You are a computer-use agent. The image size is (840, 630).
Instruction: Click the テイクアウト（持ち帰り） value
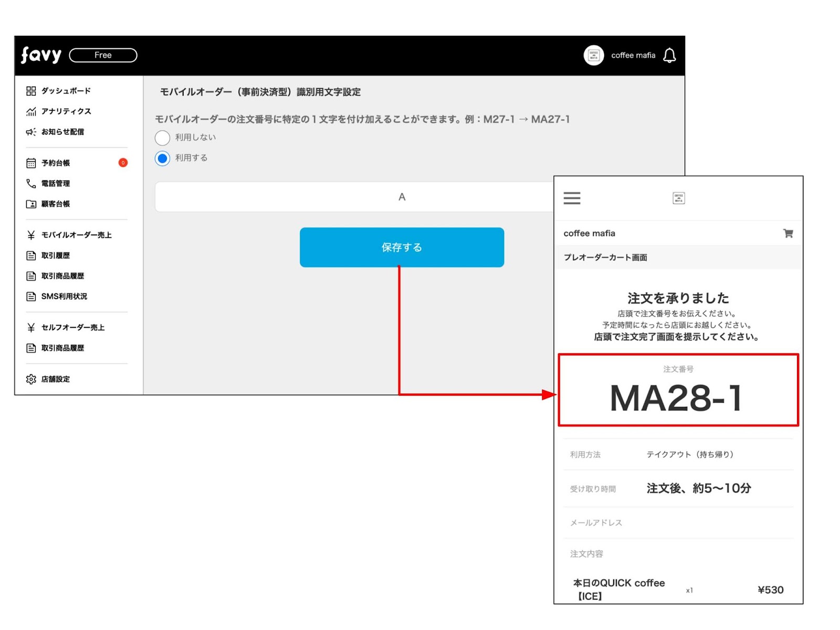coord(690,454)
